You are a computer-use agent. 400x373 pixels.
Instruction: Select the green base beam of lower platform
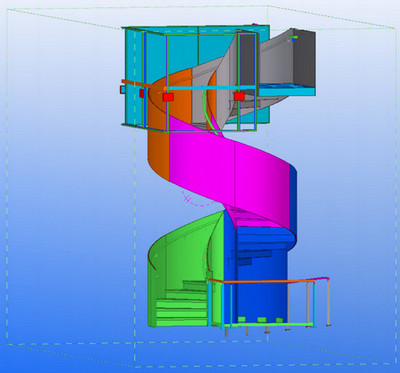click(x=268, y=324)
